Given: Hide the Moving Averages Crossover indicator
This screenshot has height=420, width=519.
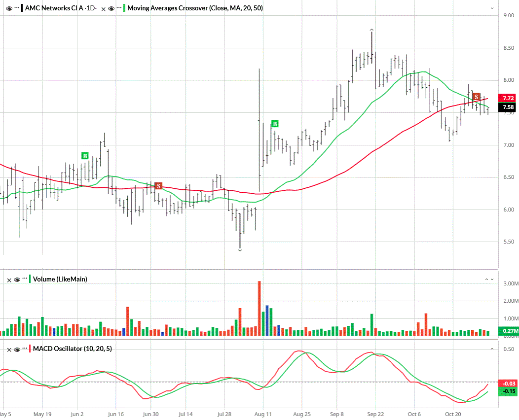Looking at the screenshot, I should pyautogui.click(x=111, y=8).
